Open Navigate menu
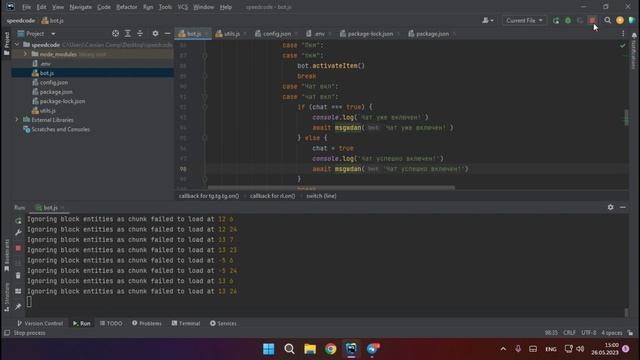The image size is (640, 360). (80, 7)
